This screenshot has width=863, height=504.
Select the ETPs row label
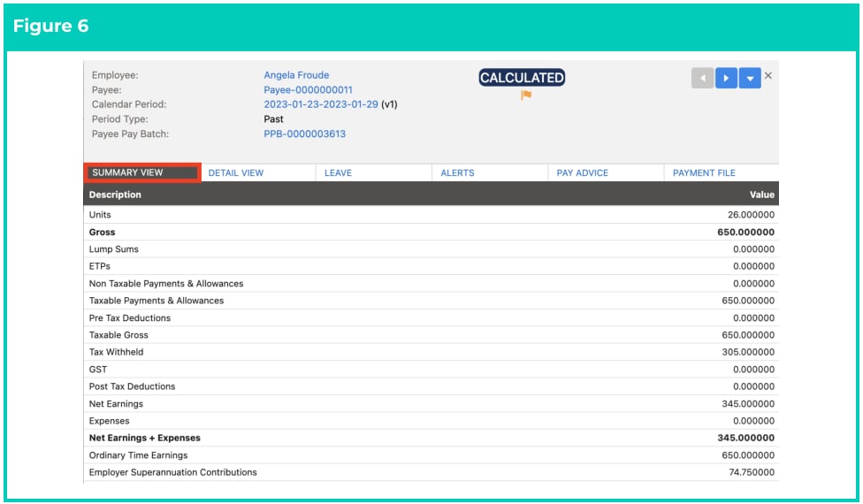coord(100,266)
